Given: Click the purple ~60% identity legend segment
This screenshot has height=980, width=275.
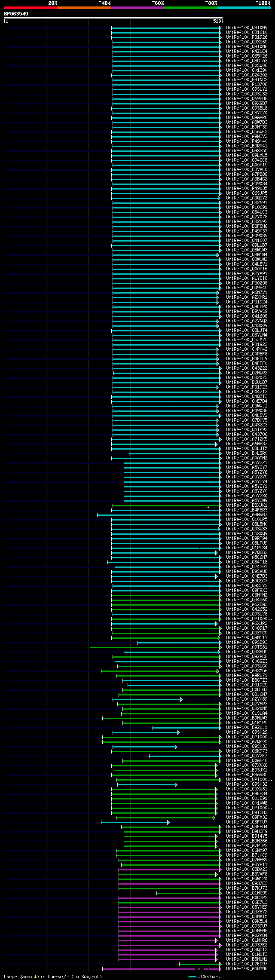Looking at the screenshot, I should point(137,8).
